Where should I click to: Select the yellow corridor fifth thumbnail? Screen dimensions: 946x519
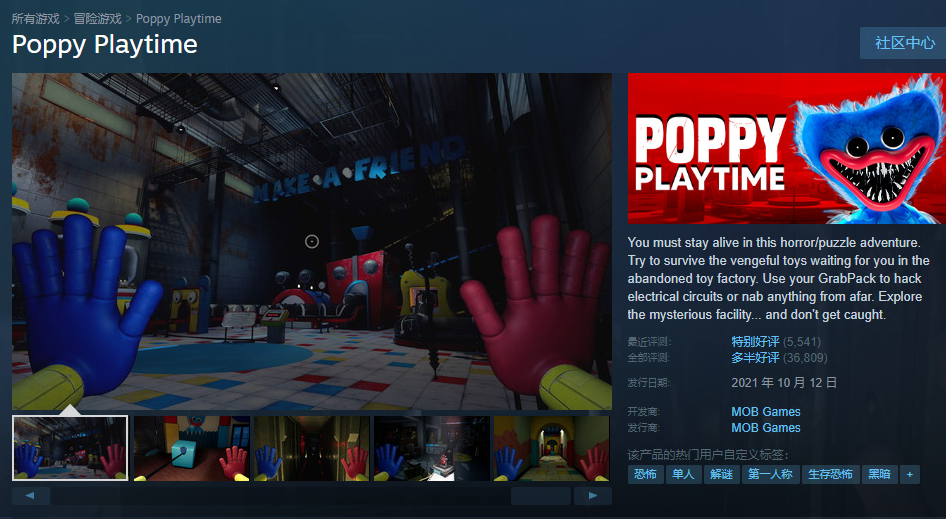552,448
